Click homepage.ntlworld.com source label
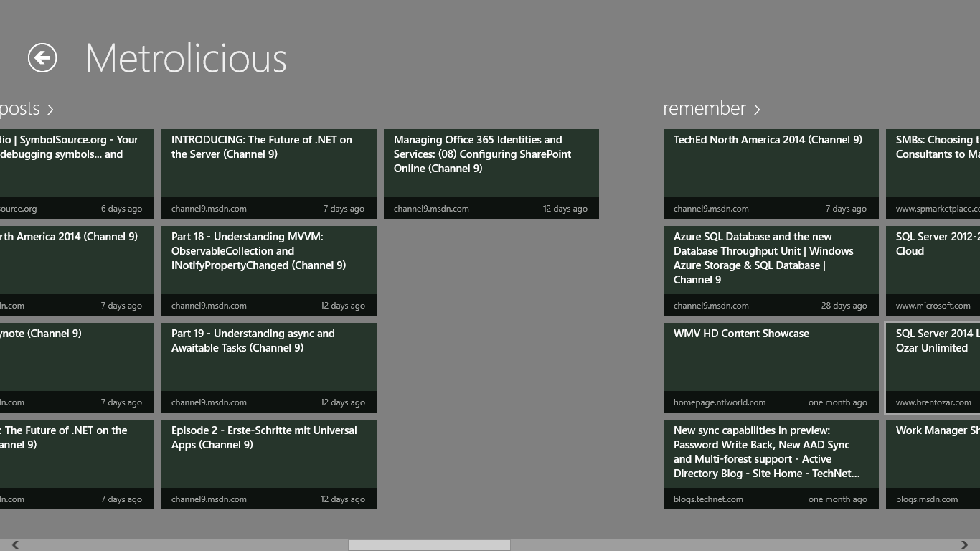Screen dimensions: 980x551 pos(720,402)
